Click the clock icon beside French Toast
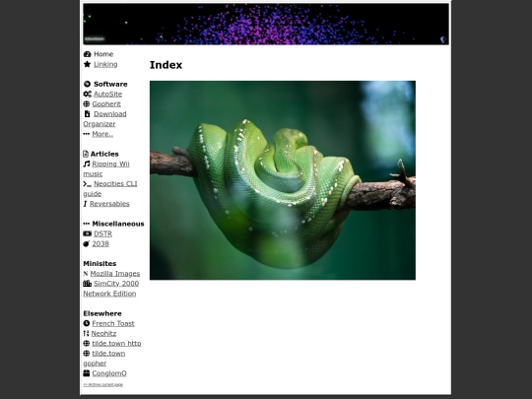The image size is (532, 399). 87,323
